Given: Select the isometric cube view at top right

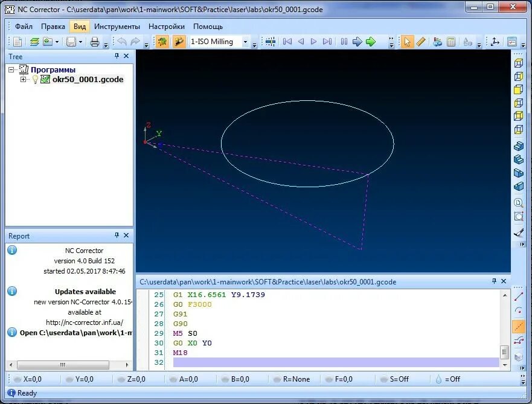Looking at the screenshot, I should tap(519, 63).
